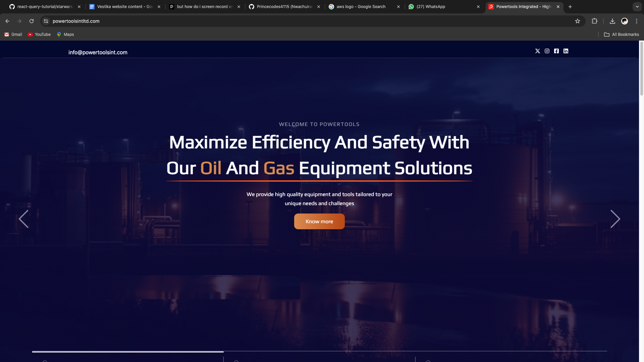644x362 pixels.
Task: Open the Facebook social icon
Action: point(556,51)
